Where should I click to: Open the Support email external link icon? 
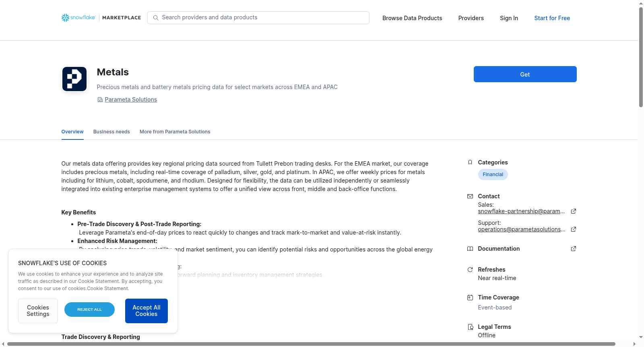pyautogui.click(x=574, y=229)
